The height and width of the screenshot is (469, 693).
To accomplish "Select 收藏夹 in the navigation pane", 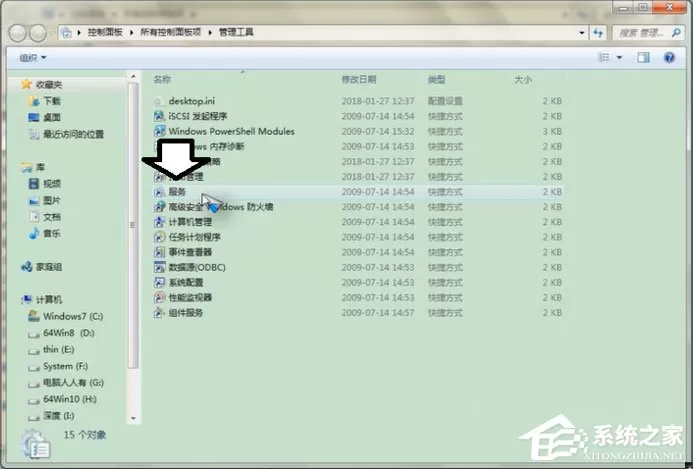I will (49, 84).
